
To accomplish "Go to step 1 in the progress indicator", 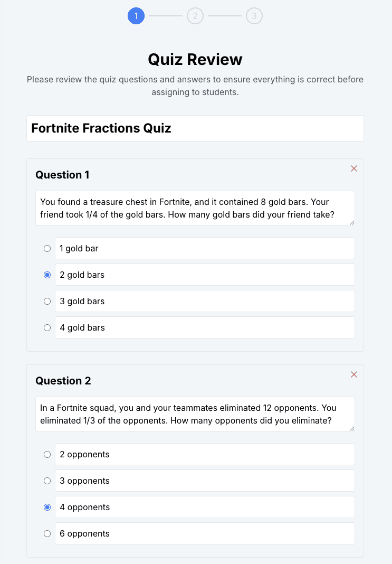I will click(136, 16).
